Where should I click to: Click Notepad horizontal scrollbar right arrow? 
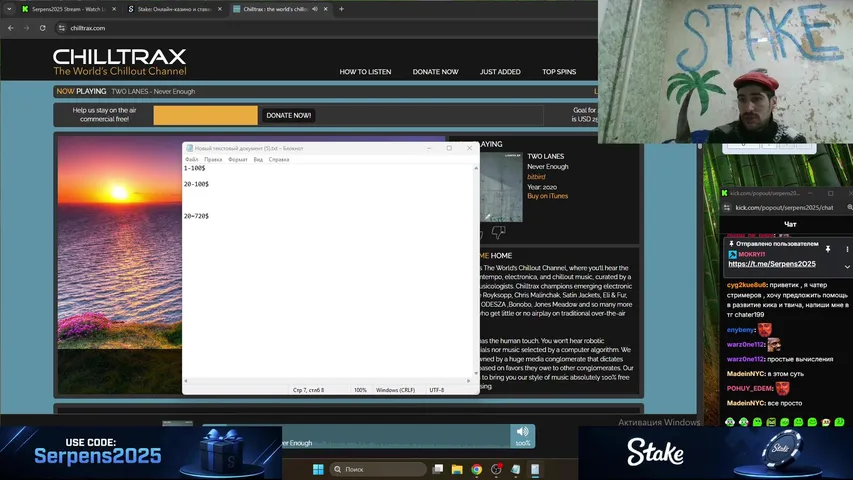468,381
